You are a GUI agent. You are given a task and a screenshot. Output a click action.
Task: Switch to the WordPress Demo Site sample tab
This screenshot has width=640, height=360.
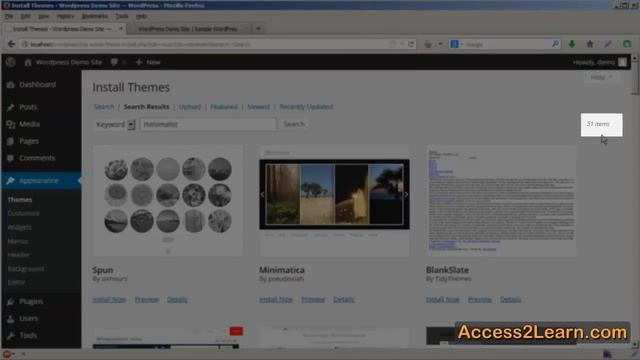188,29
